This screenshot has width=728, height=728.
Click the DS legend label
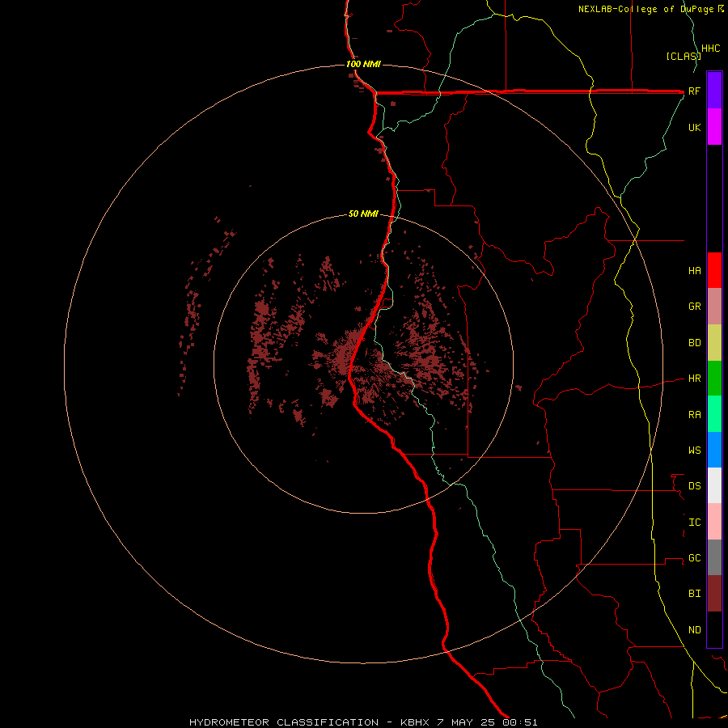(694, 486)
